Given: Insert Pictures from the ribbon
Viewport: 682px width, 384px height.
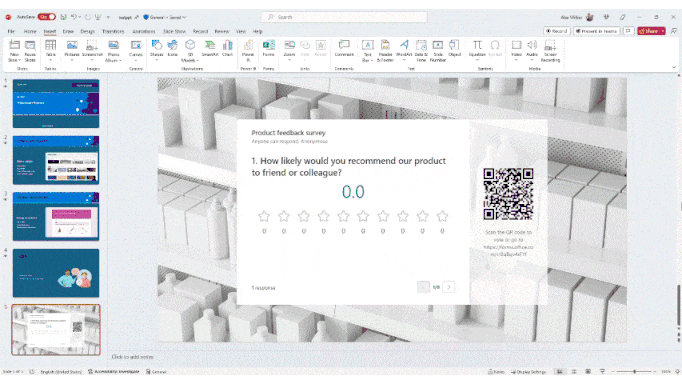Looking at the screenshot, I should [x=72, y=50].
